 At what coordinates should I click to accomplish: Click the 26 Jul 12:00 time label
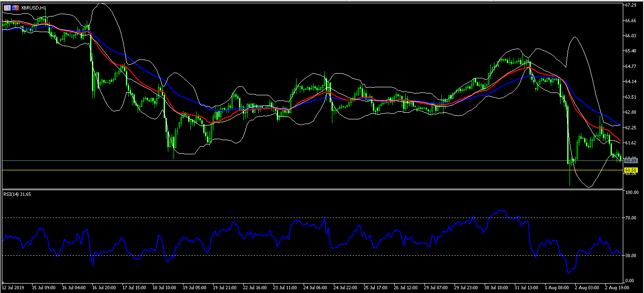pos(405,287)
